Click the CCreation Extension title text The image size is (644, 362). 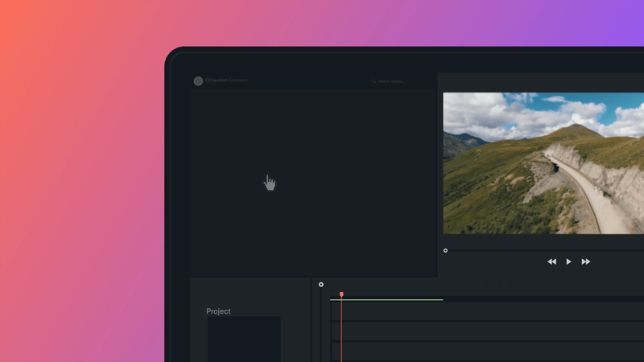click(226, 80)
